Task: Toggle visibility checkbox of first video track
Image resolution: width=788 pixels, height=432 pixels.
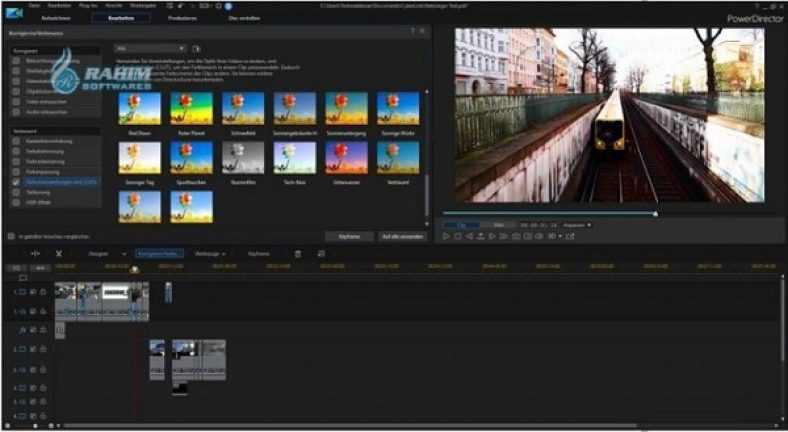Action: (x=33, y=292)
